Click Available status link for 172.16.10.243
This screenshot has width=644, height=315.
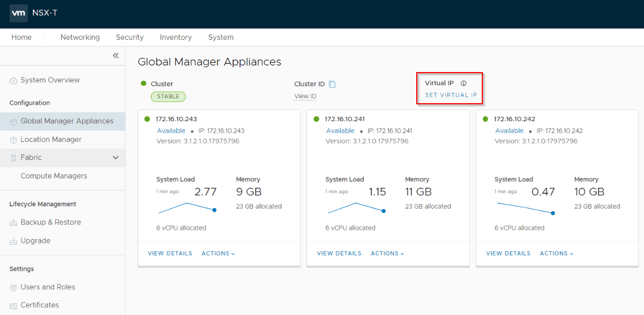coord(171,130)
